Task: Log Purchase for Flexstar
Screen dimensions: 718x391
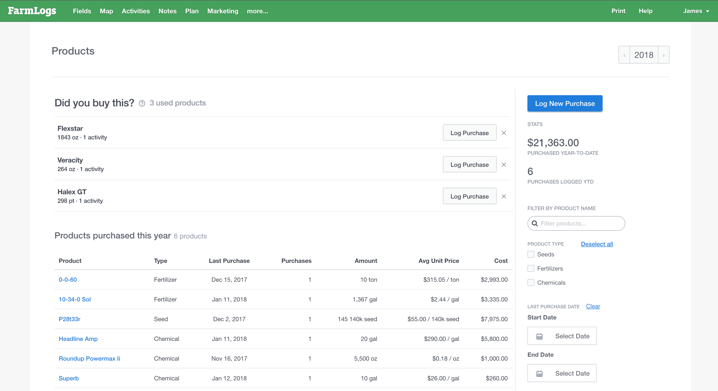Action: tap(469, 133)
